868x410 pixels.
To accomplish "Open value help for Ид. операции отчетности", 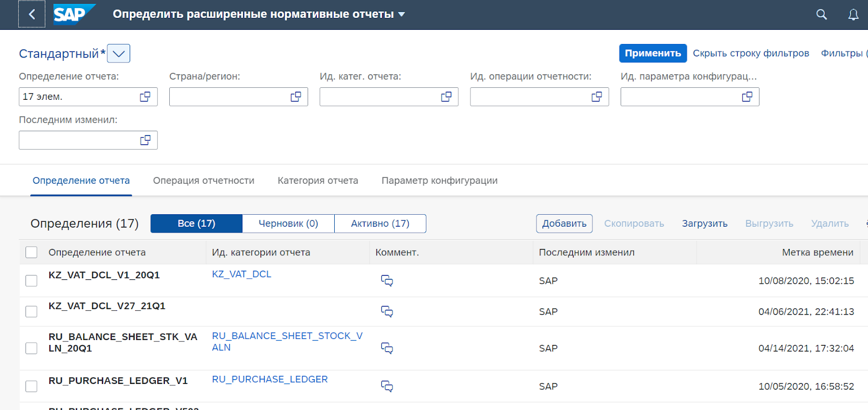I will 596,97.
